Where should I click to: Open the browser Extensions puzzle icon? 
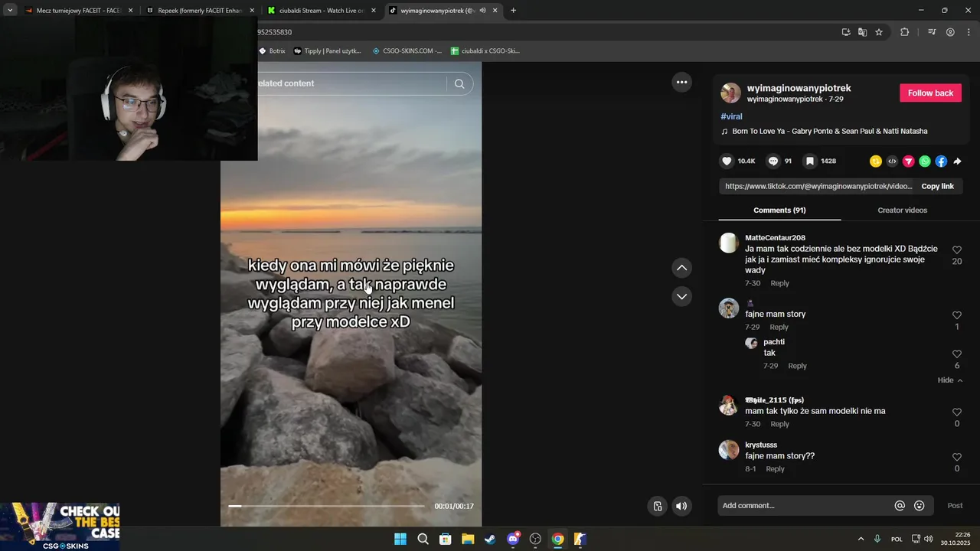[x=904, y=32]
